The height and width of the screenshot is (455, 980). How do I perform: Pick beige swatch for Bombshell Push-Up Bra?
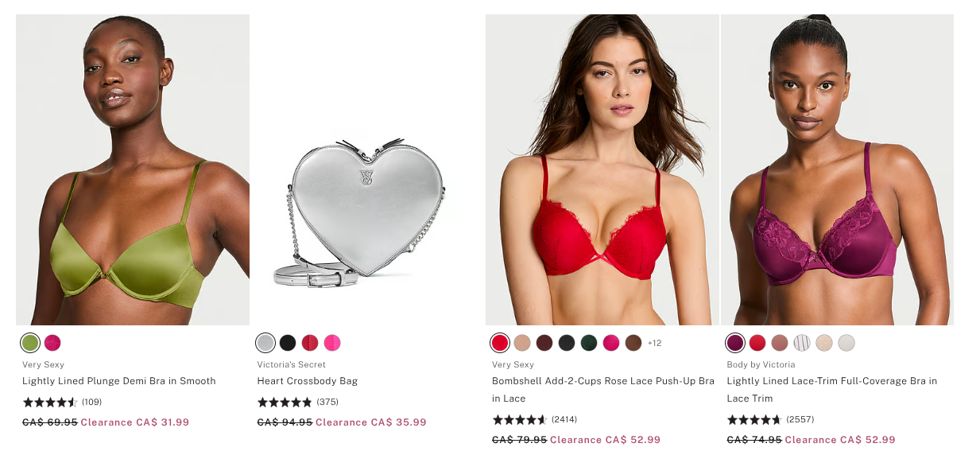(522, 343)
